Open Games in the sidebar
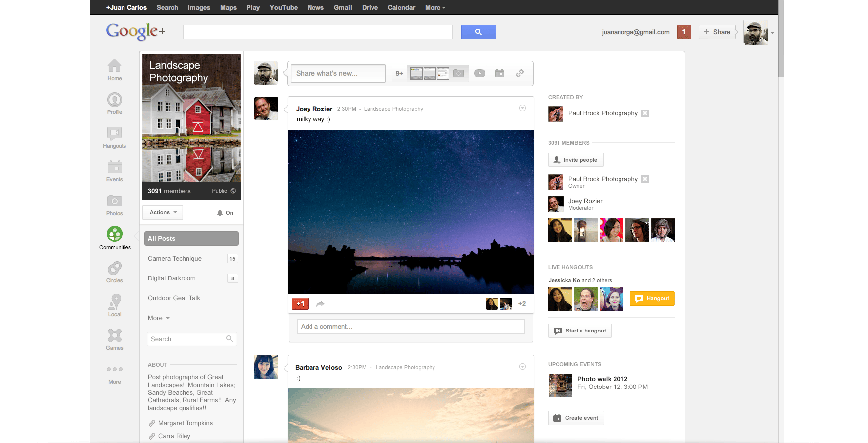Screen dimensions: 868x443 (x=114, y=339)
